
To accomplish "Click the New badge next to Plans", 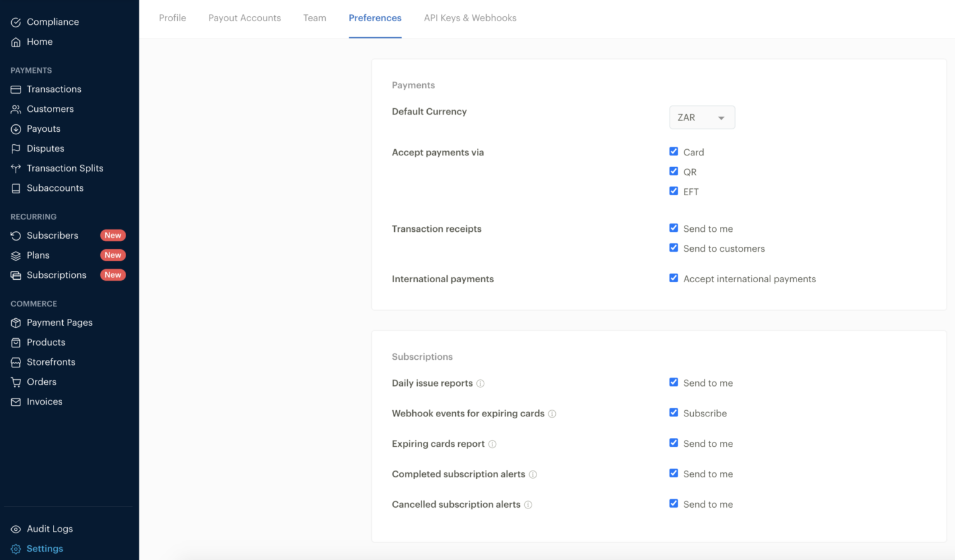I will (x=113, y=255).
